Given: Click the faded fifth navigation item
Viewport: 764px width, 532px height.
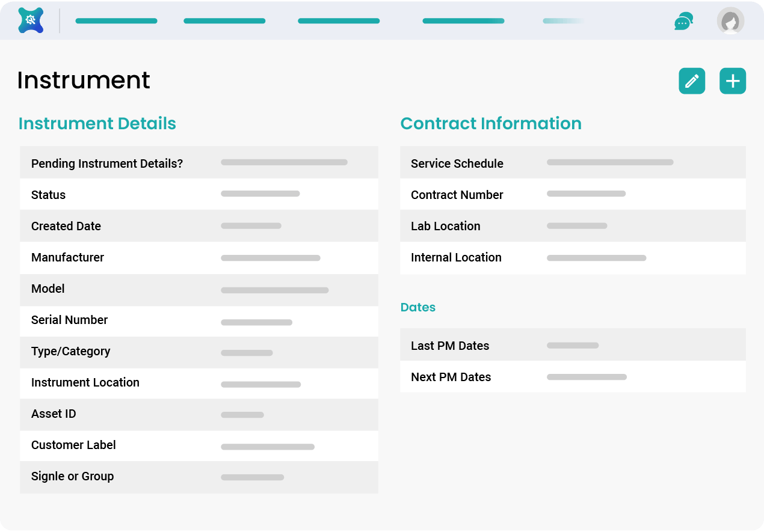Looking at the screenshot, I should point(563,21).
